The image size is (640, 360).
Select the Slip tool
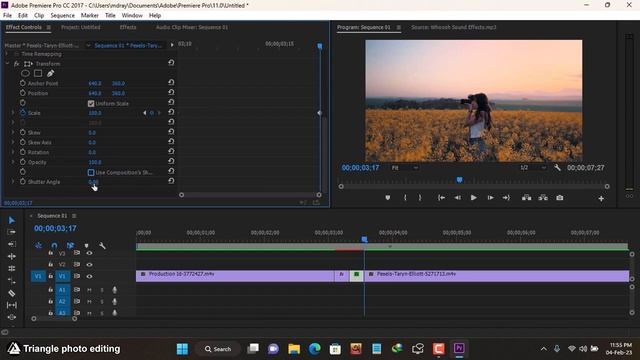click(11, 305)
